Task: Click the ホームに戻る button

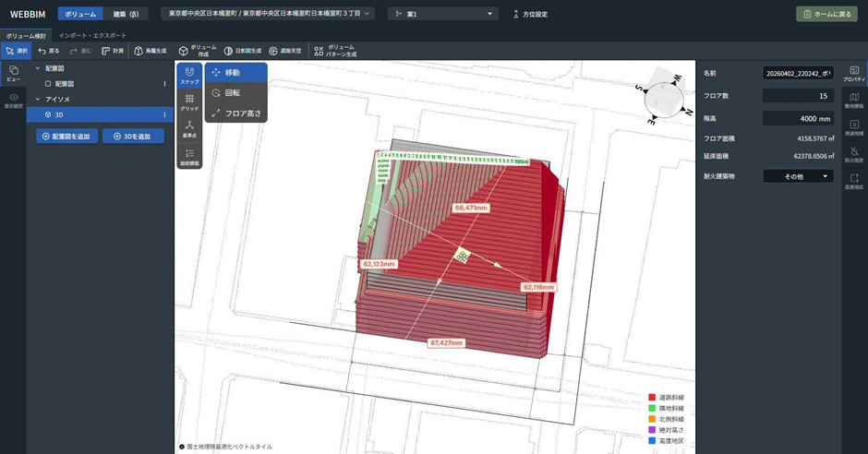Action: click(826, 14)
